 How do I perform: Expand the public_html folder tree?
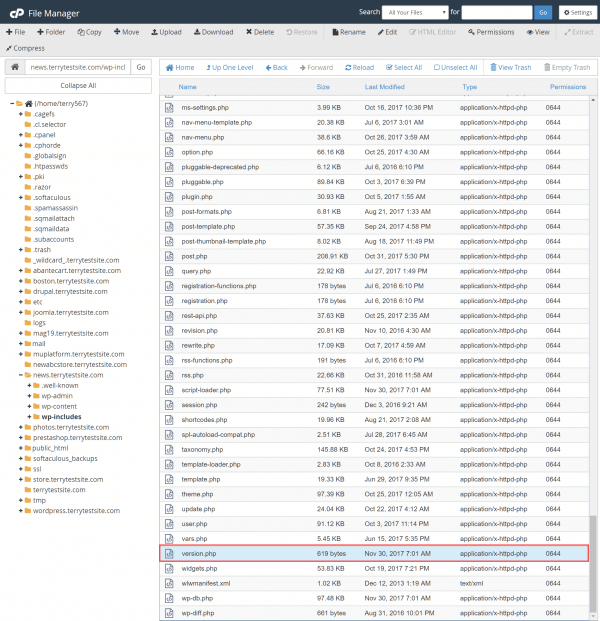20,448
